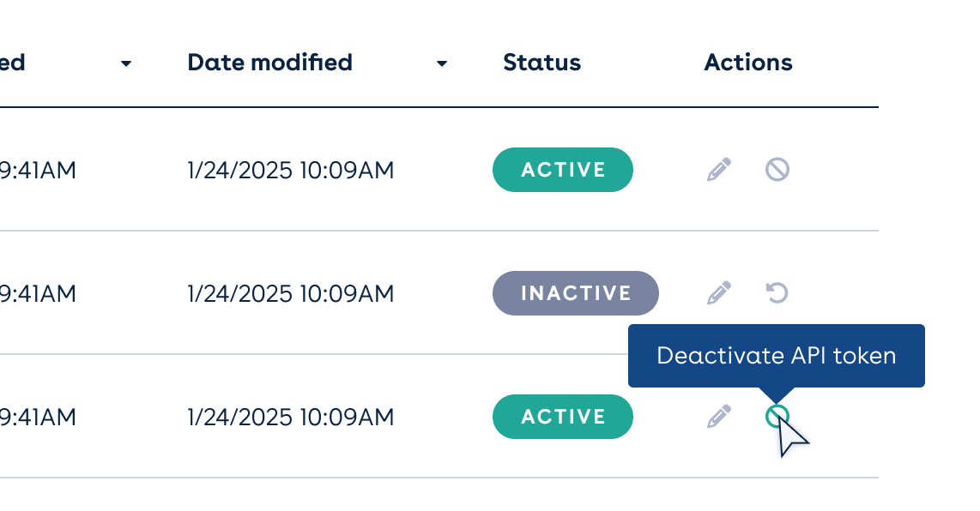
Task: Open the sort arrow left of Date modified header
Action: [125, 63]
